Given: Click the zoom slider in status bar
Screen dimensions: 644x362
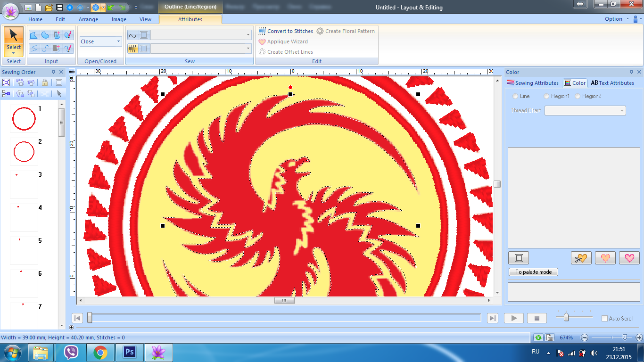Looking at the screenshot, I should (x=625, y=337).
